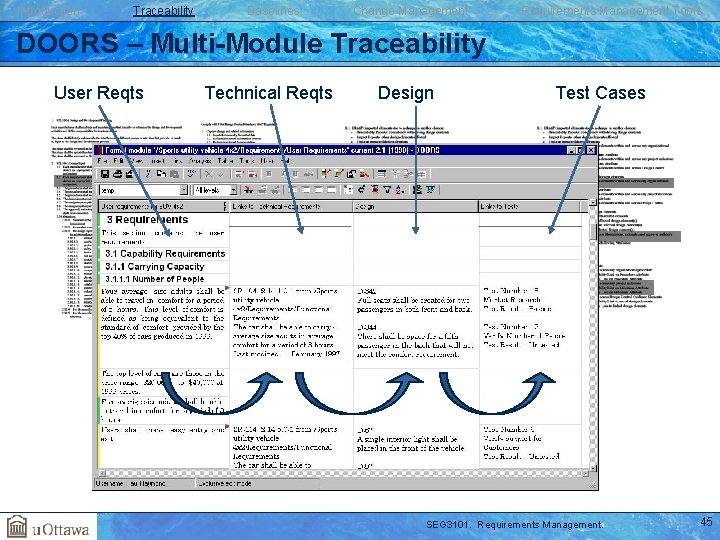
Task: Click the User requirements column header
Action: click(163, 206)
